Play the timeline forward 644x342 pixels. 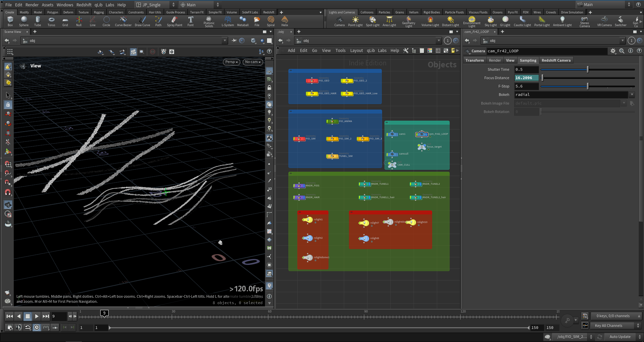pos(37,316)
